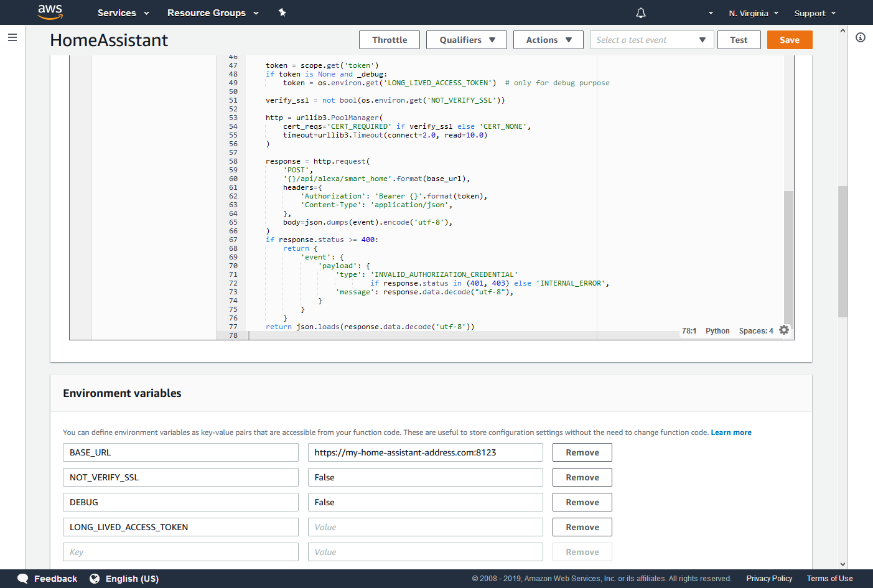Open the Actions dropdown
Image resolution: width=873 pixels, height=588 pixels.
pyautogui.click(x=548, y=40)
